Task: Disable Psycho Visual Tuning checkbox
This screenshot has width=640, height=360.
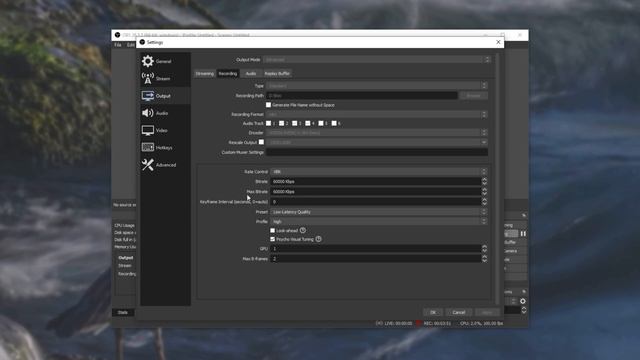Action: [x=273, y=239]
